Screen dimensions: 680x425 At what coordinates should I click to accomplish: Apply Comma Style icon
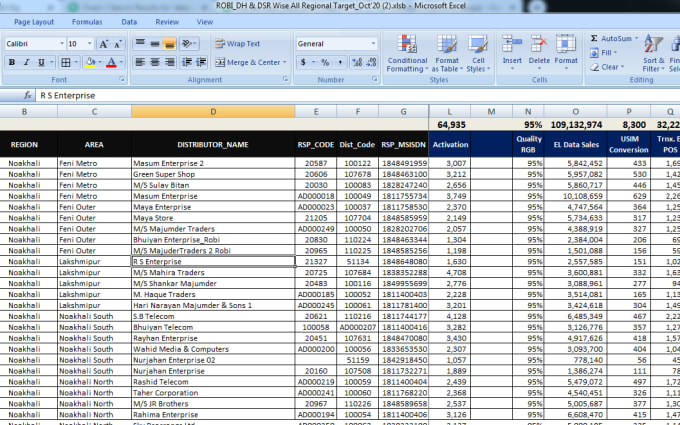[x=340, y=62]
